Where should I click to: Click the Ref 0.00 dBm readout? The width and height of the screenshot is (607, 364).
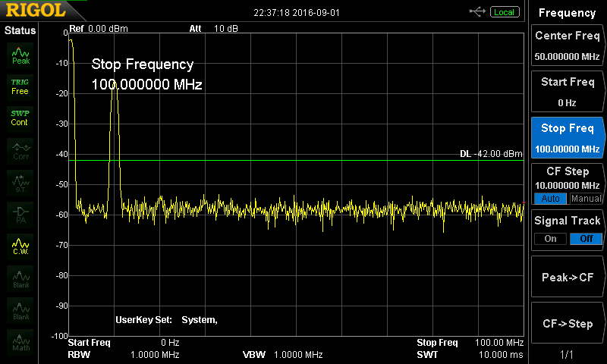[x=99, y=29]
